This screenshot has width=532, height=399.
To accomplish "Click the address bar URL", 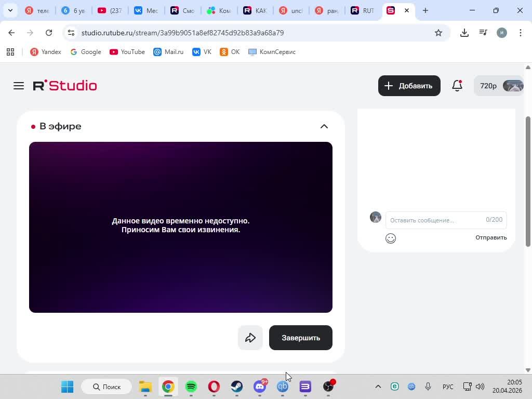I will click(x=182, y=33).
